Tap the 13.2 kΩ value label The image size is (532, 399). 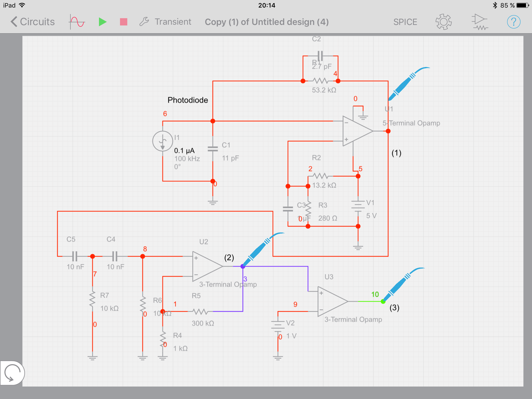324,185
